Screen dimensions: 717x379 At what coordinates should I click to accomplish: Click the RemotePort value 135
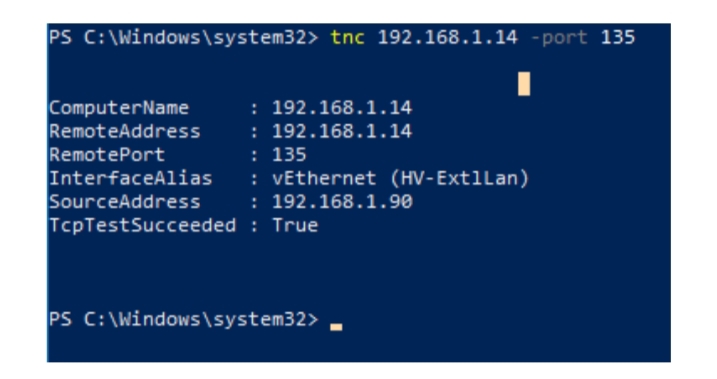tap(289, 155)
